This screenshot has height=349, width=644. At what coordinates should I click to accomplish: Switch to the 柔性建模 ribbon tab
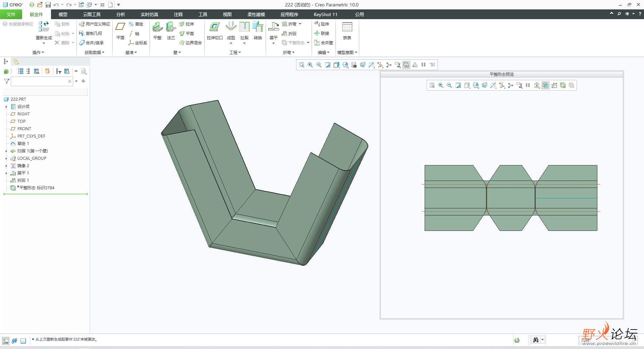(256, 14)
